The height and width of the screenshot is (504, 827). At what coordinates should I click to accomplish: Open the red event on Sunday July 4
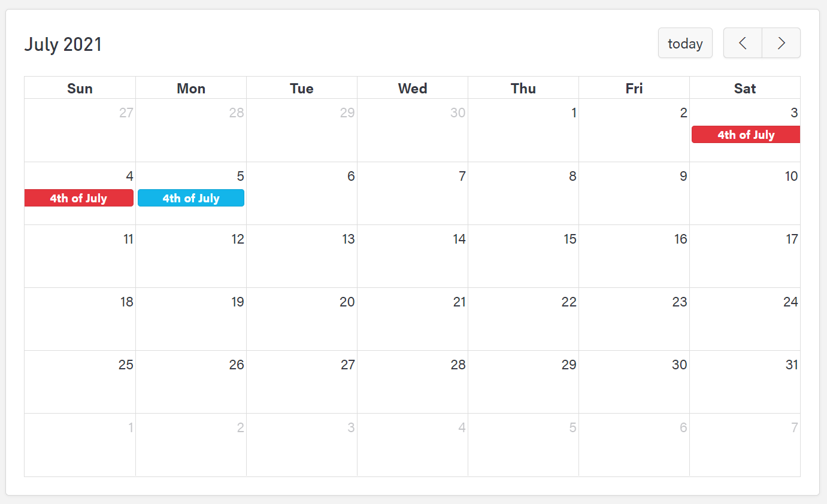point(78,198)
